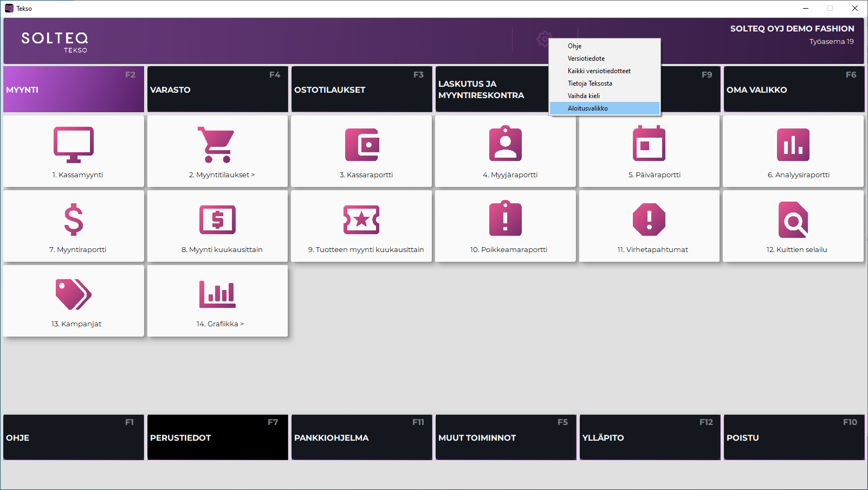The width and height of the screenshot is (868, 490).
Task: Click the Kuittien selailu magnifier icon
Action: [793, 220]
